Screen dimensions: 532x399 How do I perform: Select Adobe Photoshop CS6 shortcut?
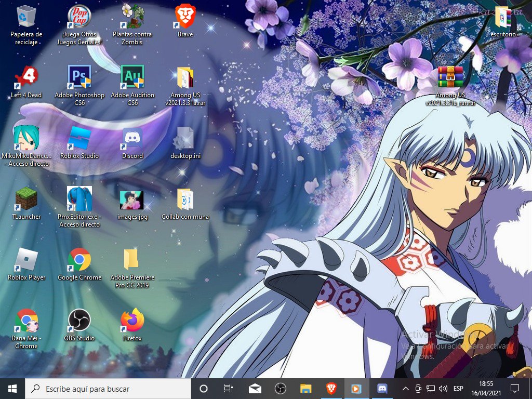(79, 86)
